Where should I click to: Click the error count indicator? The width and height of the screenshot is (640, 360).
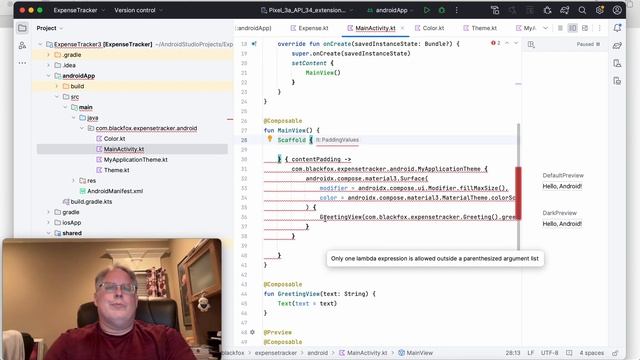[496, 43]
